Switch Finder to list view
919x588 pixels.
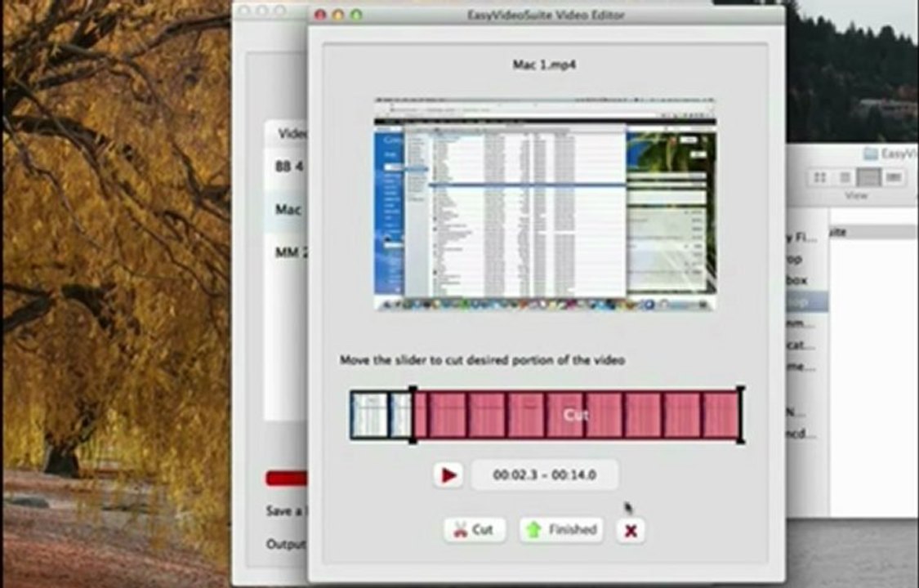pyautogui.click(x=845, y=177)
